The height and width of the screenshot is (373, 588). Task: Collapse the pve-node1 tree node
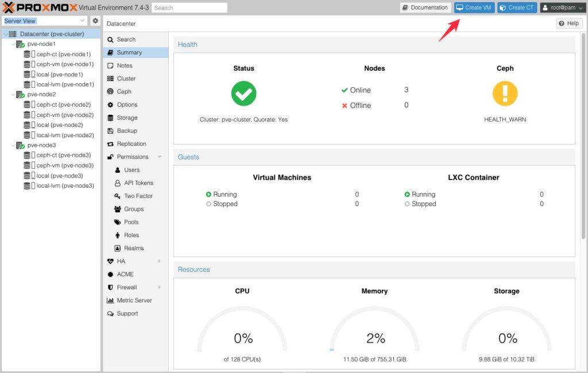pos(13,44)
